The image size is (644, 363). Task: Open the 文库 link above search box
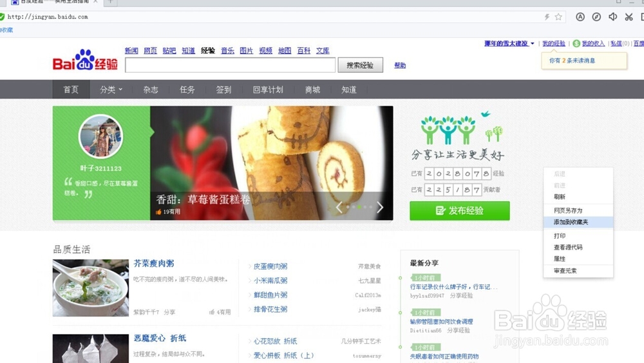click(x=323, y=50)
